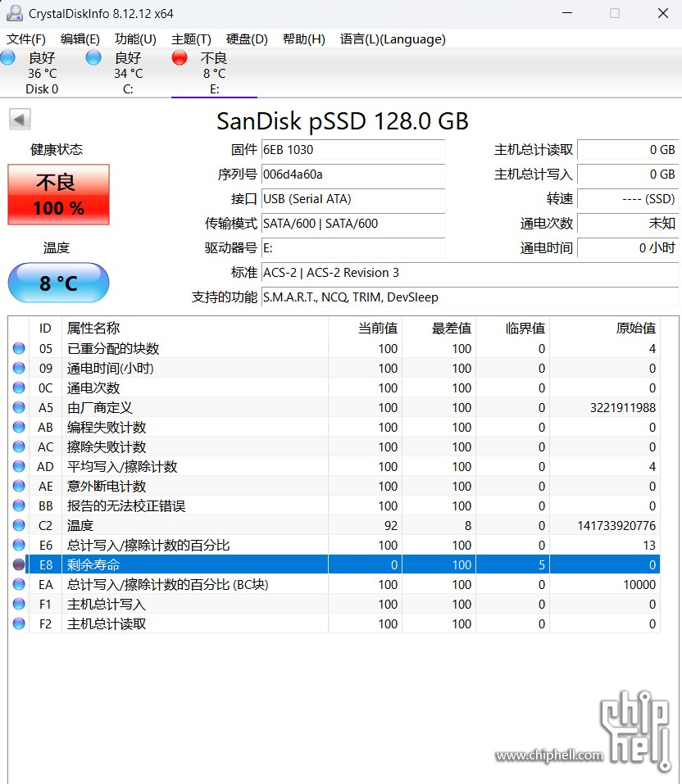Image resolution: width=682 pixels, height=784 pixels.
Task: Click the CrystalDiskInfo title bar app icon
Action: [15, 13]
